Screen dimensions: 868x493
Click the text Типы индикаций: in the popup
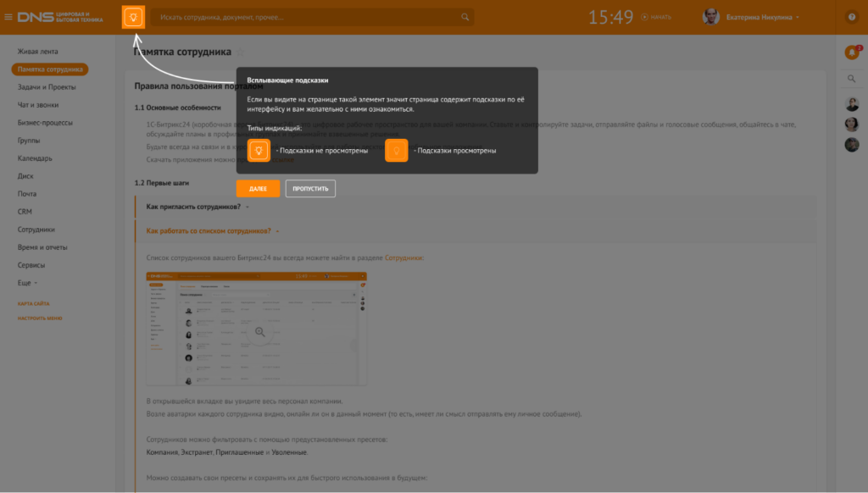coord(275,129)
